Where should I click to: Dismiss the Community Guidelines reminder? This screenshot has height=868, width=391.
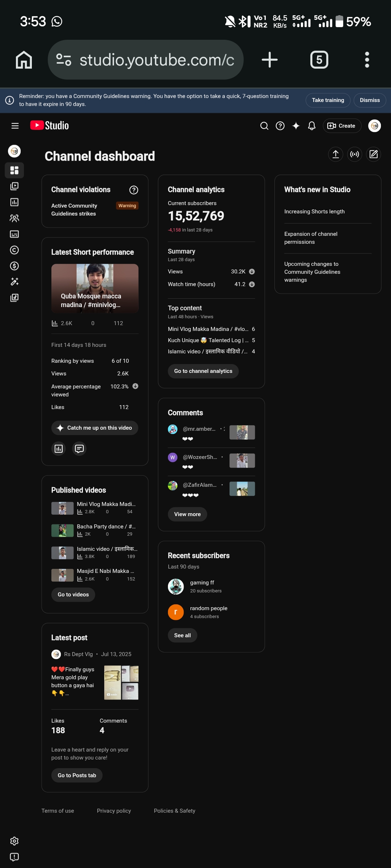pyautogui.click(x=370, y=100)
